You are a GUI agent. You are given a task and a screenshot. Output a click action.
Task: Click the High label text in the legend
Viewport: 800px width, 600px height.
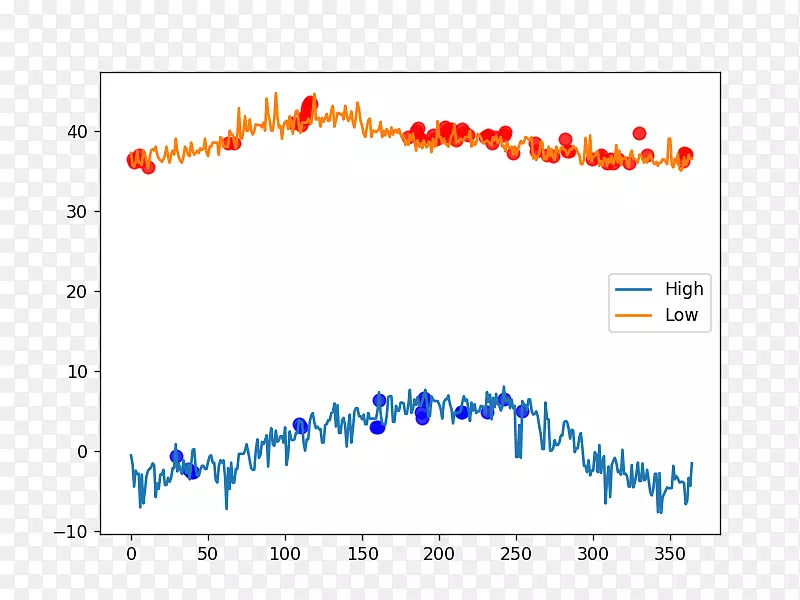pos(686,289)
